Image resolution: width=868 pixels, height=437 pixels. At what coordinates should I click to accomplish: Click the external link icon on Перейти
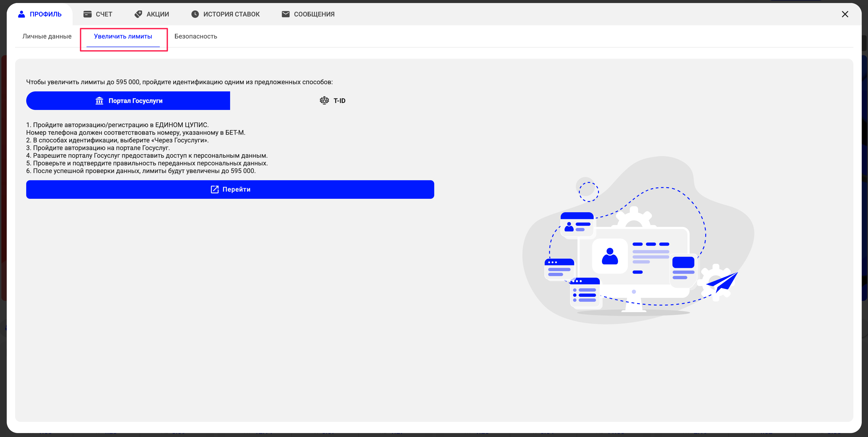click(215, 189)
